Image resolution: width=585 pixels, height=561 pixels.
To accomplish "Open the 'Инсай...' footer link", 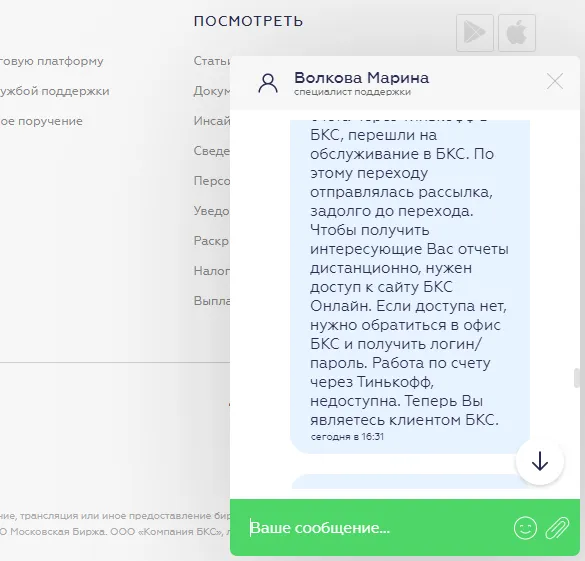I will point(212,120).
